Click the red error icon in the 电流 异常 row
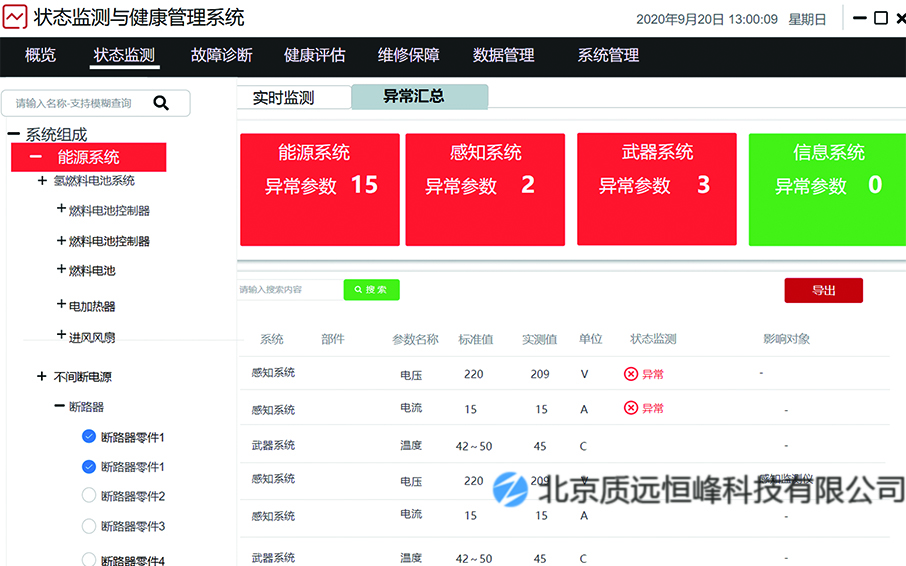The image size is (906, 566). point(630,408)
